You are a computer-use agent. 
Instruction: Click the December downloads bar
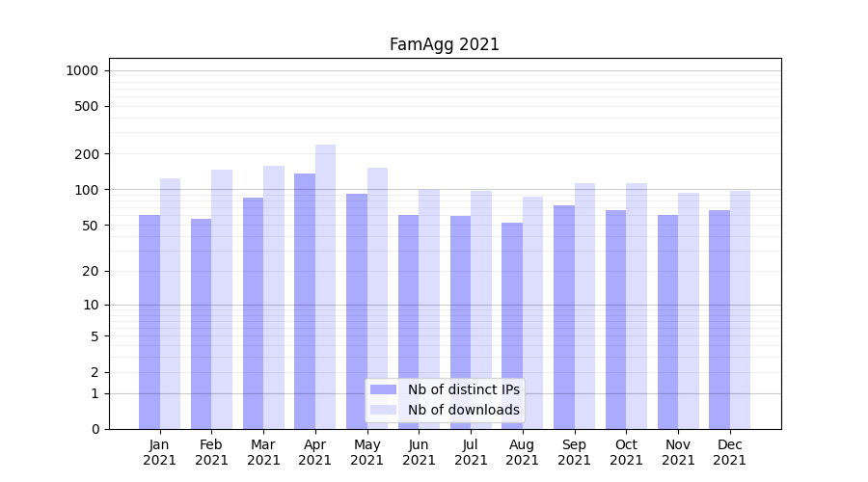pos(740,308)
